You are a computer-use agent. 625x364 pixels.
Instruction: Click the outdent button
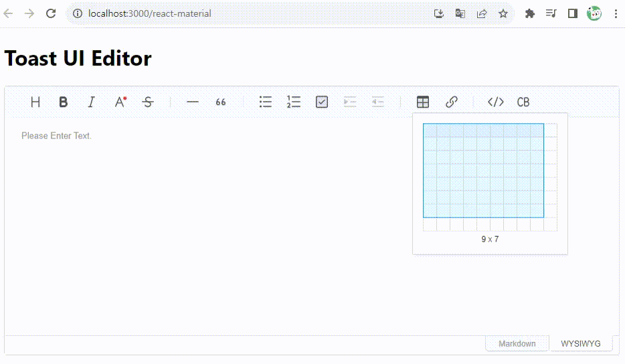click(378, 102)
